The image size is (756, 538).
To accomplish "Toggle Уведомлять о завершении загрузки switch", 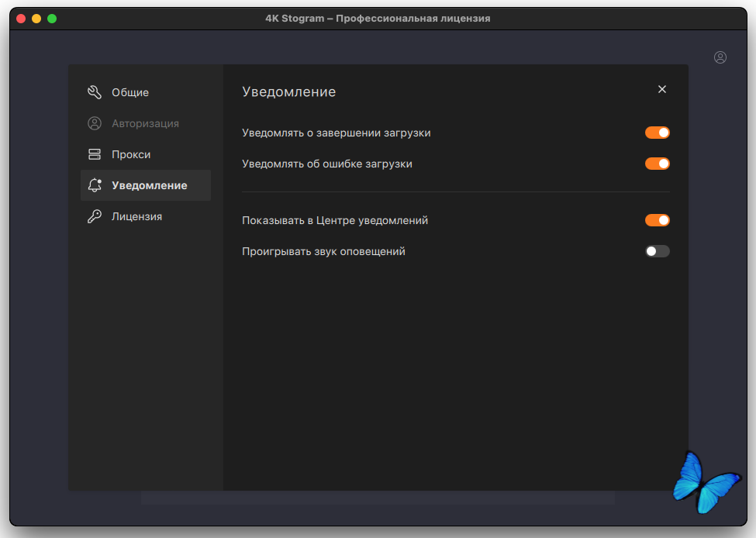I will pyautogui.click(x=658, y=133).
